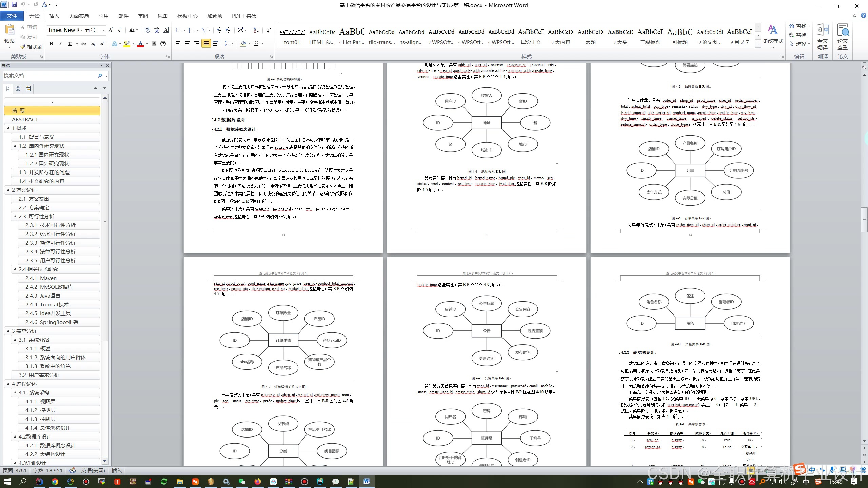Click the sort A-Z icon
This screenshot has height=488, width=868.
(x=256, y=30)
